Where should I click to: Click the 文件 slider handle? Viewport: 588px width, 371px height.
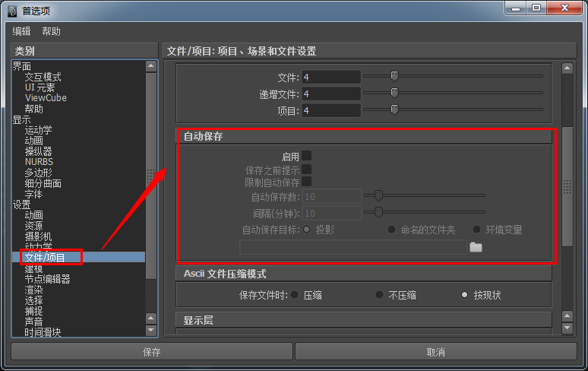pos(394,76)
